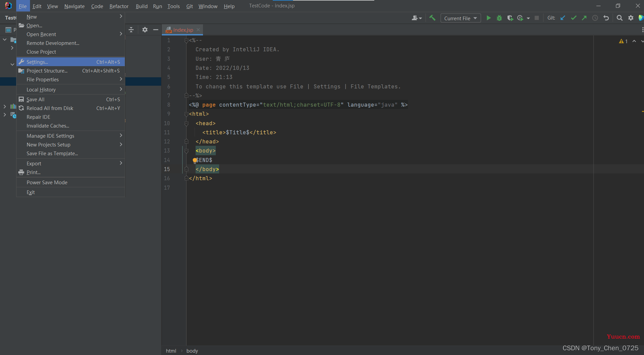Image resolution: width=644 pixels, height=355 pixels.
Task: Open the IDE settings gear in the top toolbar
Action: 631,18
